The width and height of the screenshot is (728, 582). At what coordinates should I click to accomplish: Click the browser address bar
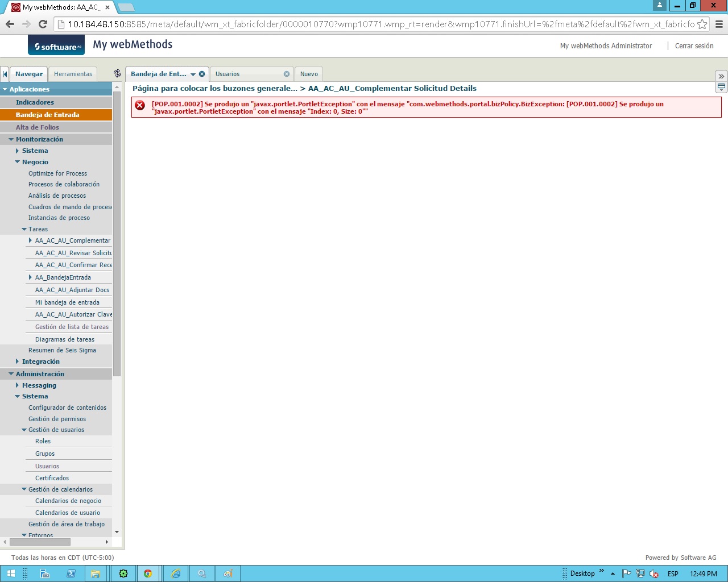click(x=381, y=24)
